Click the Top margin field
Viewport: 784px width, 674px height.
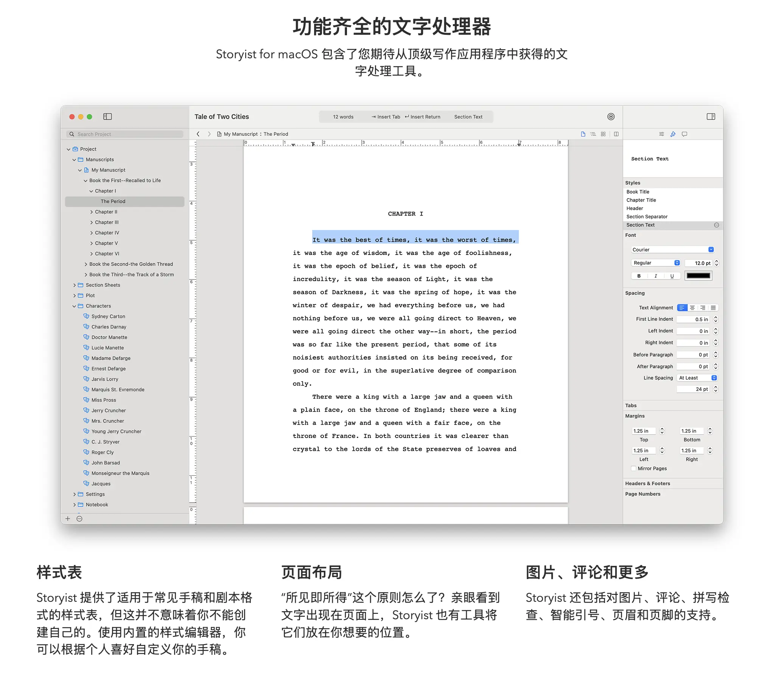coord(644,431)
